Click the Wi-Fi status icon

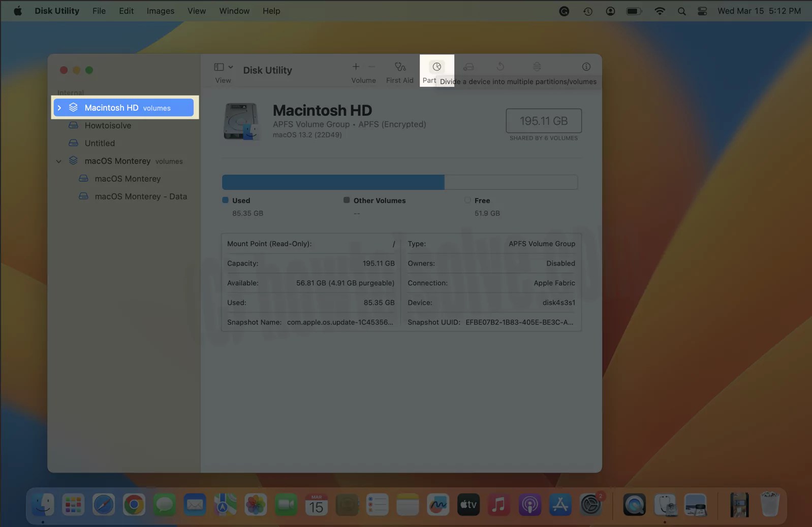[660, 11]
